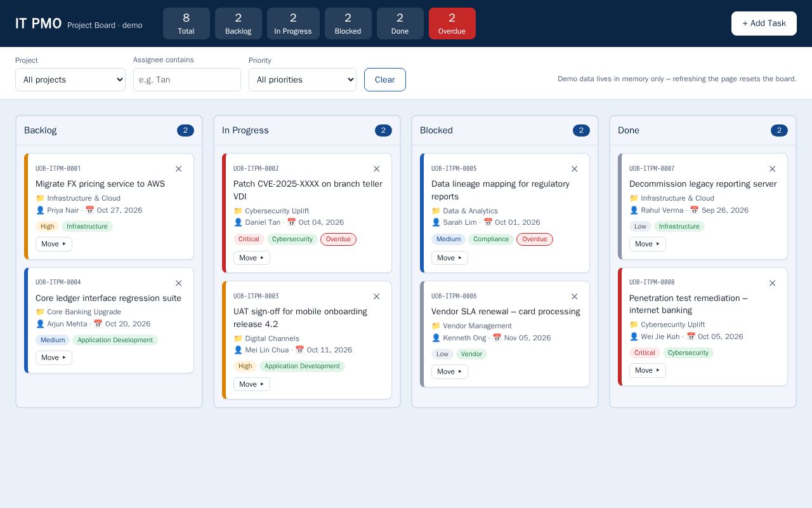Open the Priority filter dropdown
Screen dimensions: 812x508
pyautogui.click(x=303, y=79)
